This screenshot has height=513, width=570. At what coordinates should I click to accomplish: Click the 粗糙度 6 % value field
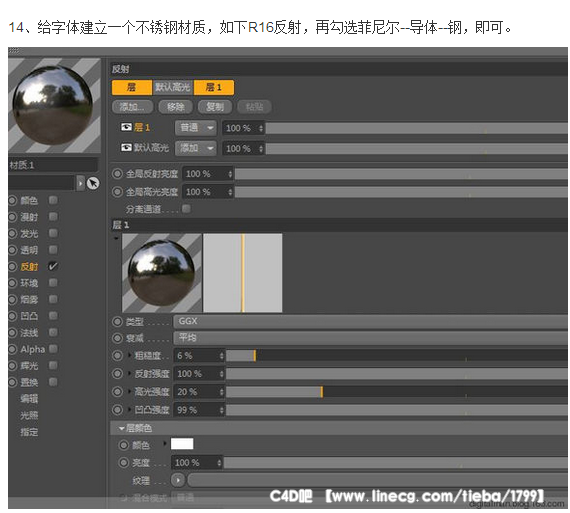(199, 356)
